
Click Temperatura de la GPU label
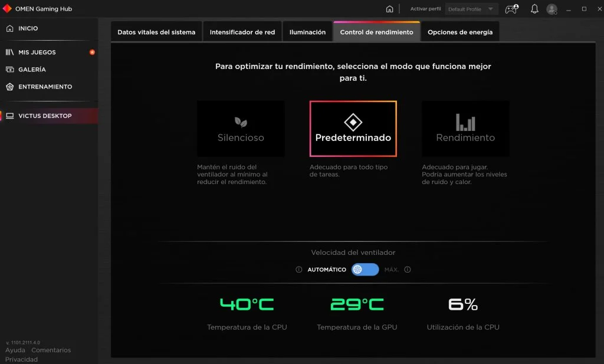(357, 327)
